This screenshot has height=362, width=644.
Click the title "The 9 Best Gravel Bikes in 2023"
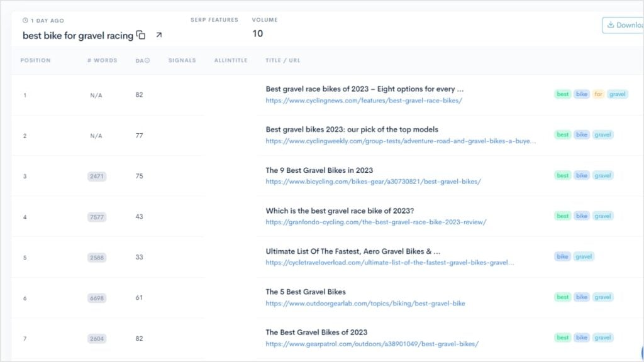(319, 170)
